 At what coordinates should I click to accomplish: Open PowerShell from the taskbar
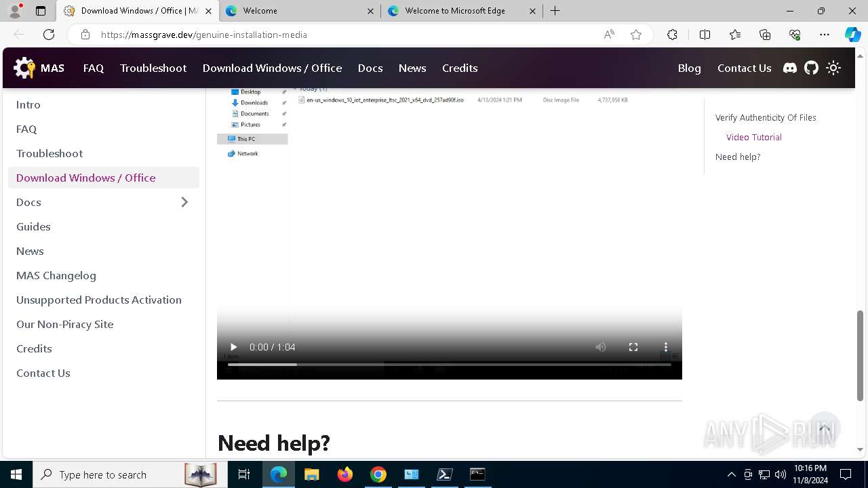point(445,474)
